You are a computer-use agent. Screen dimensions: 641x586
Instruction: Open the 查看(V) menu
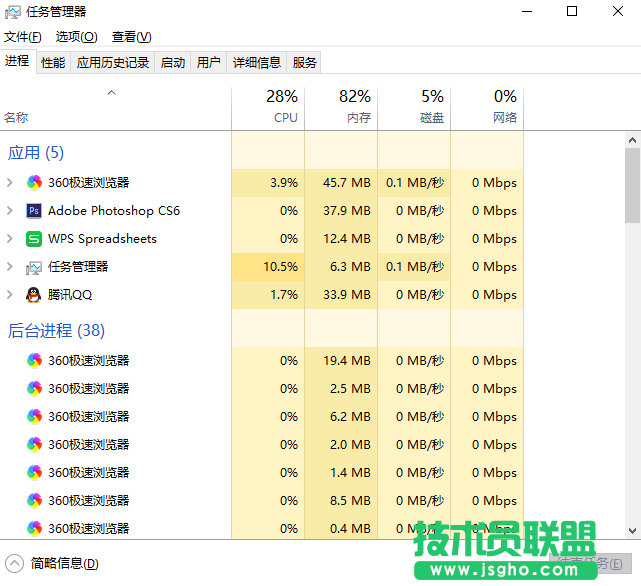(132, 37)
